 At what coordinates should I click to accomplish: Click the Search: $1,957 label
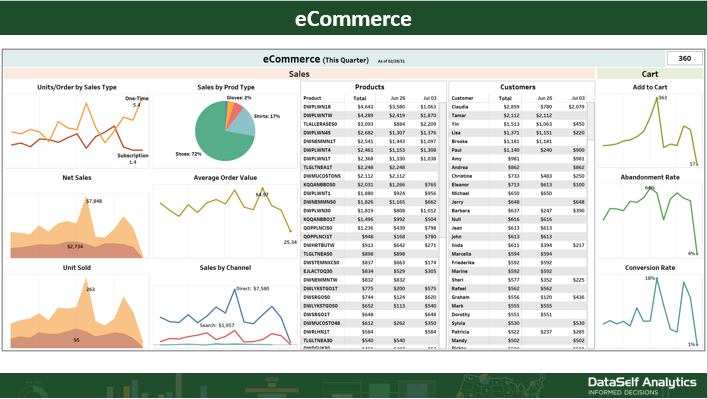point(217,325)
